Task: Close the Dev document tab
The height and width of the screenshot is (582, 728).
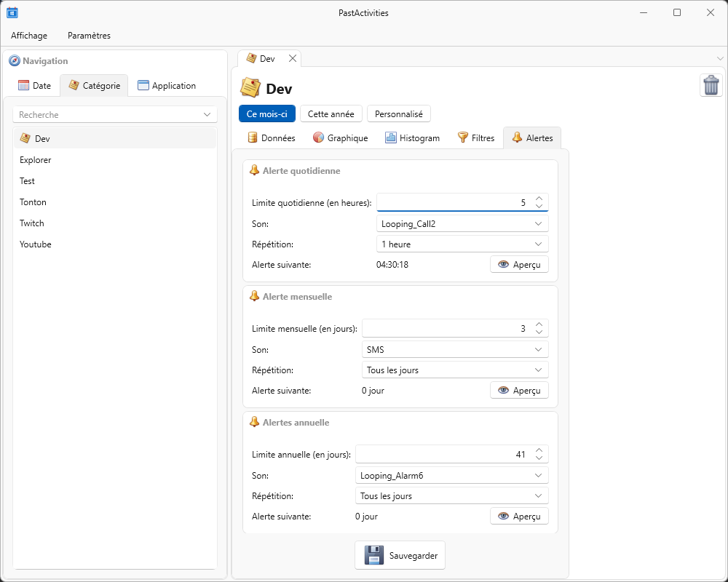Action: pyautogui.click(x=293, y=58)
